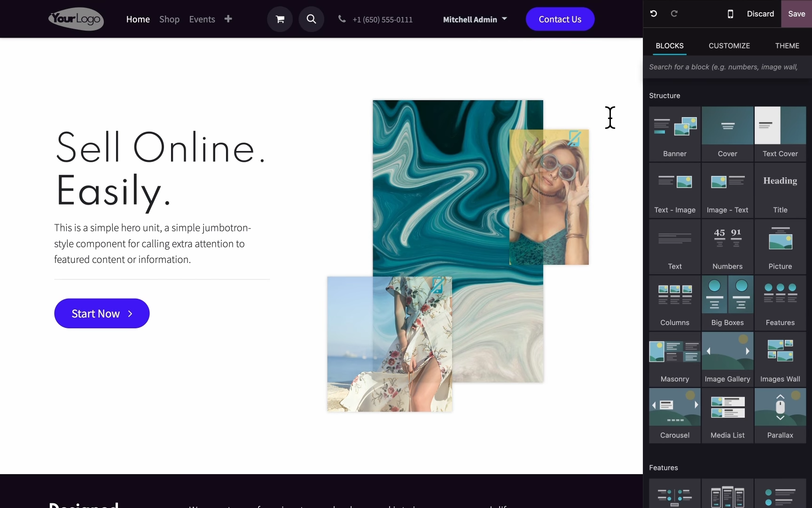
Task: Click the phone icon in header
Action: pos(342,19)
